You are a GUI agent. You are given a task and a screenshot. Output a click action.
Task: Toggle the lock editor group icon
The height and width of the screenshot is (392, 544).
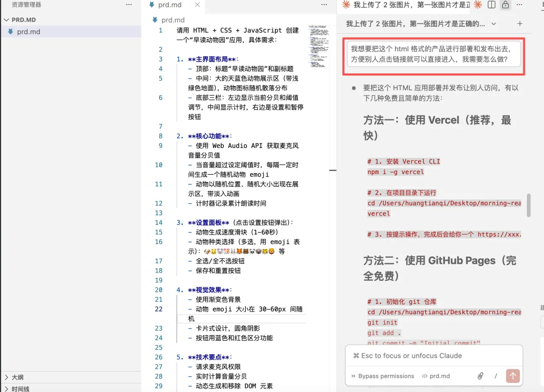(506, 5)
